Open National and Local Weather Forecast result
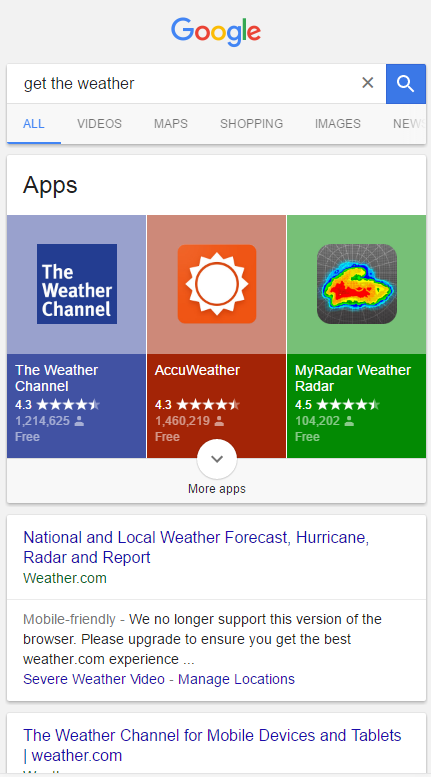The height and width of the screenshot is (777, 431). 196,547
